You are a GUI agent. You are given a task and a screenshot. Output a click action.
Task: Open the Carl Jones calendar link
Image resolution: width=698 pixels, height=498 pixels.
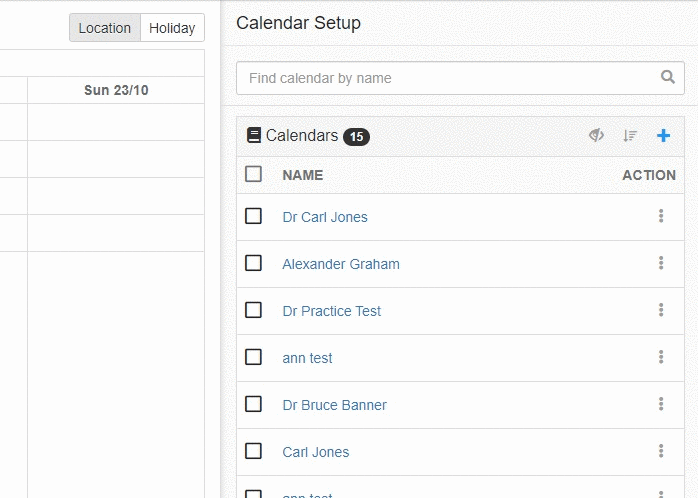316,452
